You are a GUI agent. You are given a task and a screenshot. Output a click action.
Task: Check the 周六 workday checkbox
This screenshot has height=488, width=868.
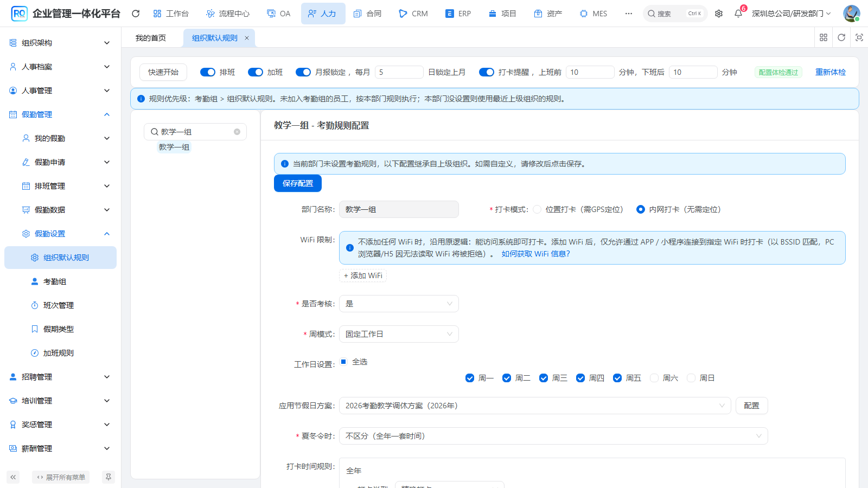tap(654, 378)
